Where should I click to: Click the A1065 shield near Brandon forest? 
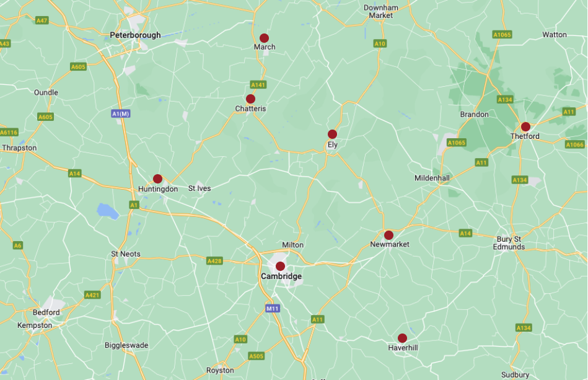457,143
